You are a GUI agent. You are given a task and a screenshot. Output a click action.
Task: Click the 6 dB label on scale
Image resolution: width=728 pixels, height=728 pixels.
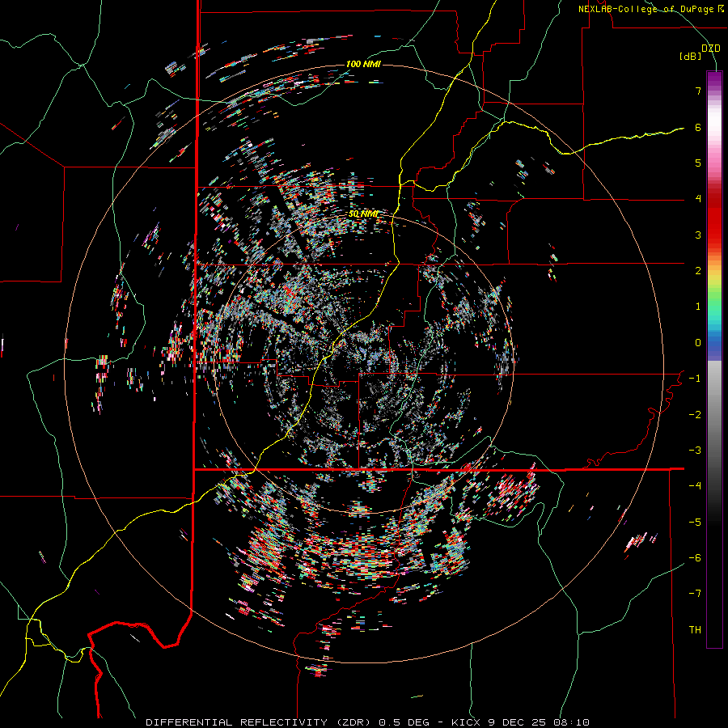pos(698,127)
